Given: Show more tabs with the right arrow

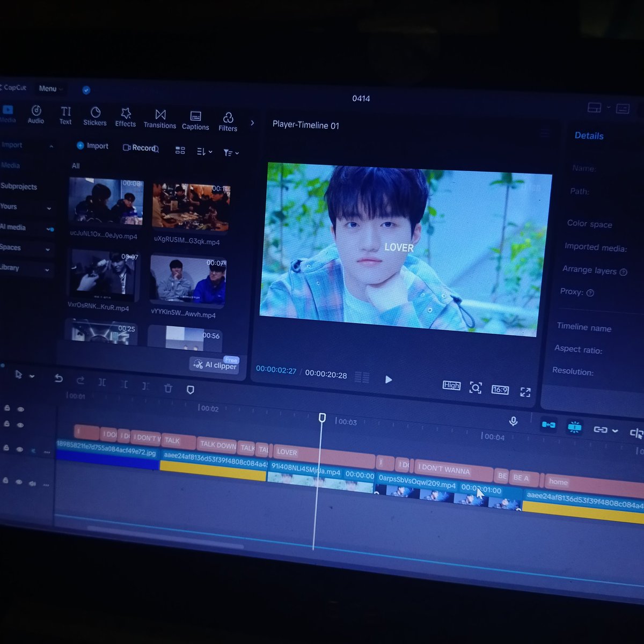Looking at the screenshot, I should point(252,123).
